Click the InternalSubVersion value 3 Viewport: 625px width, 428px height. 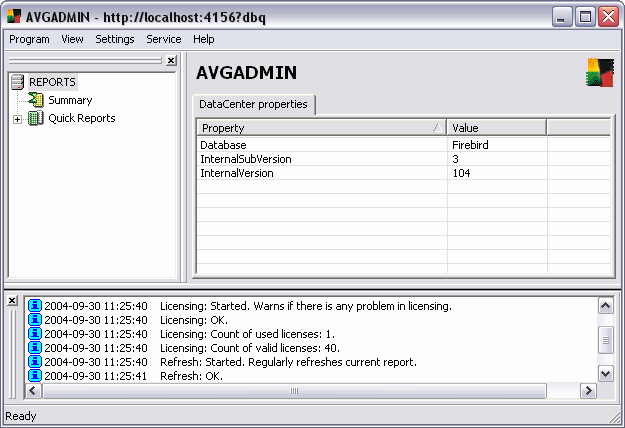point(497,159)
